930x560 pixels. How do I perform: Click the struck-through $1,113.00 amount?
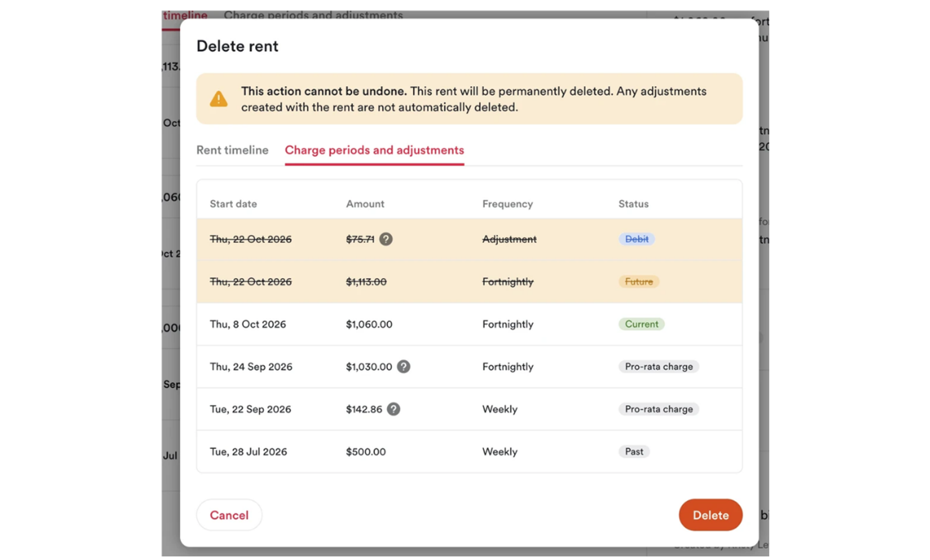[x=366, y=282]
